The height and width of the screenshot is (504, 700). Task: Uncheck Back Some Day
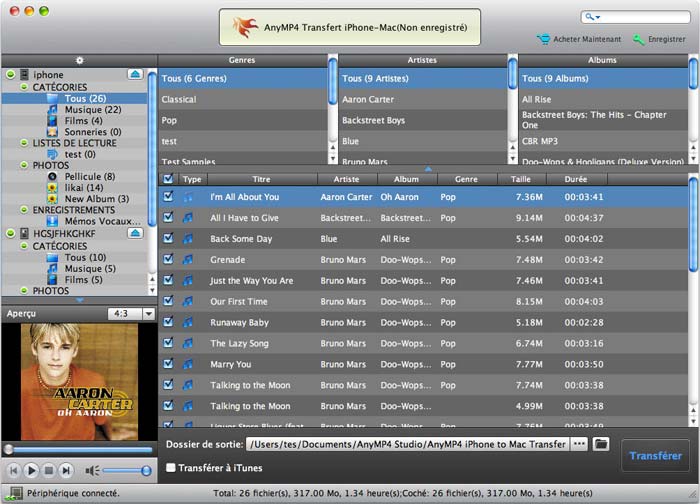click(x=168, y=238)
